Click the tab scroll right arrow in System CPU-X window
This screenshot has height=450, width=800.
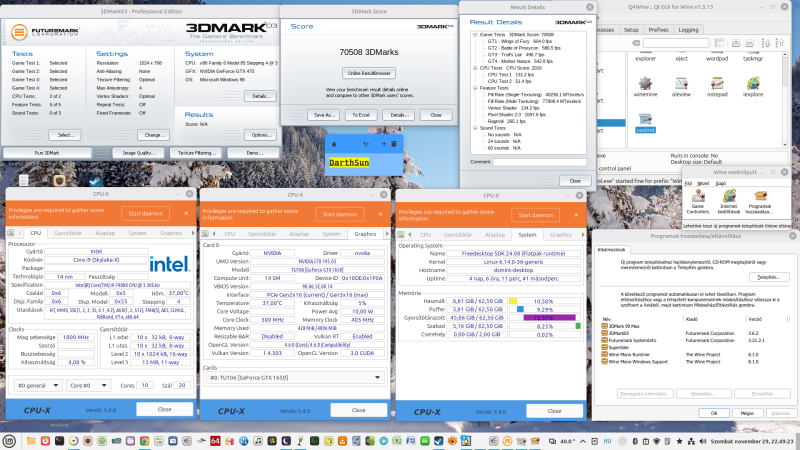point(583,234)
